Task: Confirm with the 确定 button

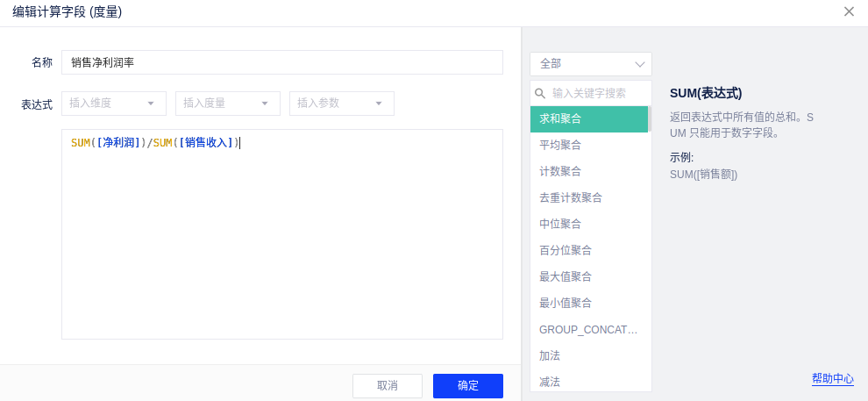Action: pyautogui.click(x=467, y=386)
